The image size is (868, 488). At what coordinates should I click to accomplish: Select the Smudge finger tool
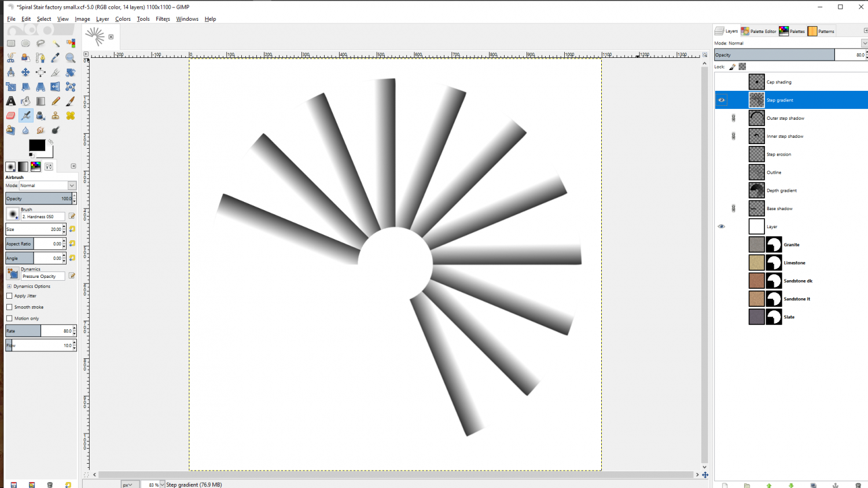click(x=41, y=130)
